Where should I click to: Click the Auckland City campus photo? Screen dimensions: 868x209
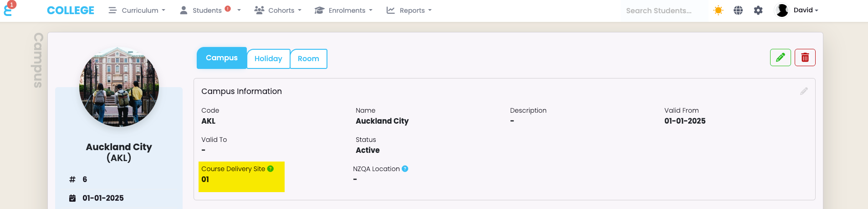coord(119,87)
